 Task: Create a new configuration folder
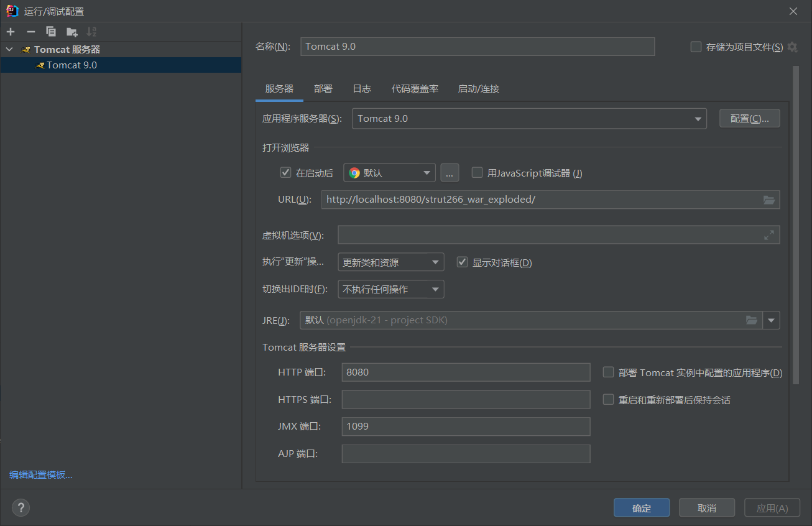point(72,32)
